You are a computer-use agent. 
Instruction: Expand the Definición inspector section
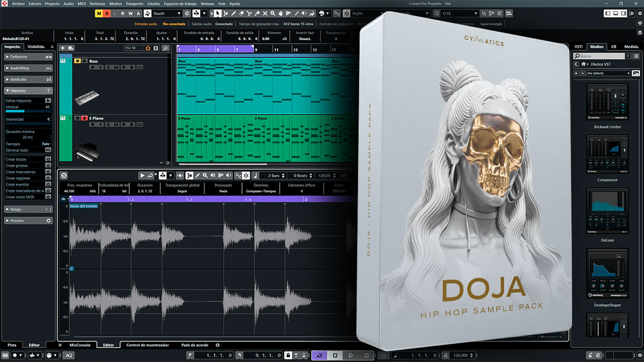[28, 56]
